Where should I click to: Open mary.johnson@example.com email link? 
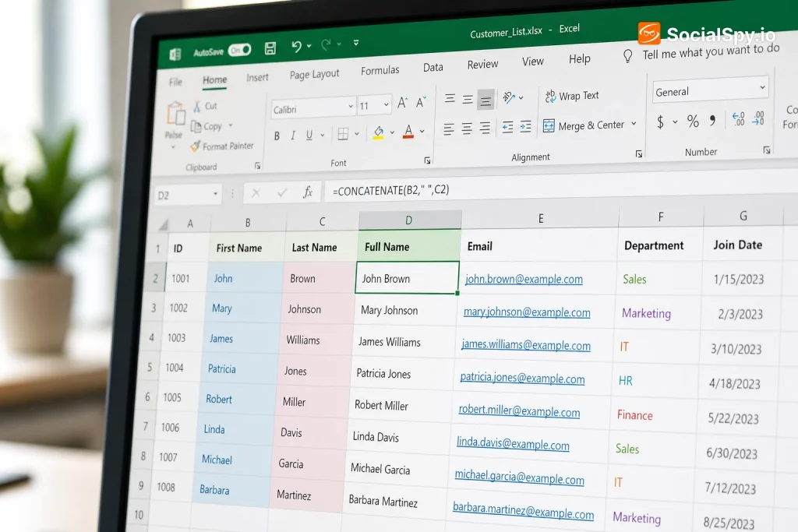tap(527, 312)
